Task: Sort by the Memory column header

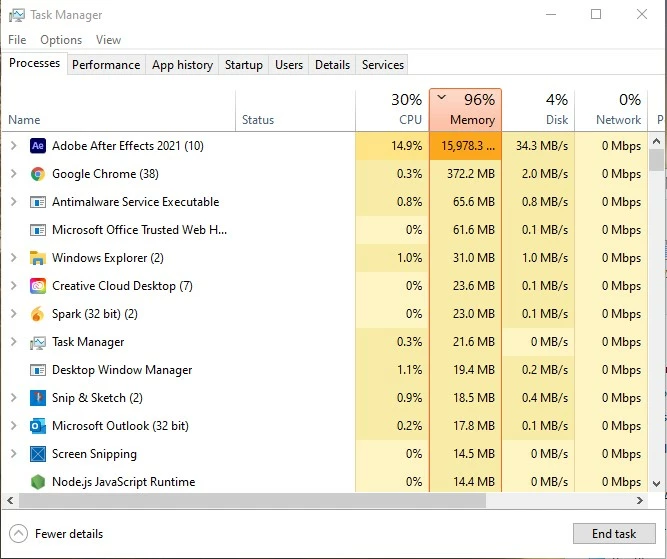Action: pos(465,110)
